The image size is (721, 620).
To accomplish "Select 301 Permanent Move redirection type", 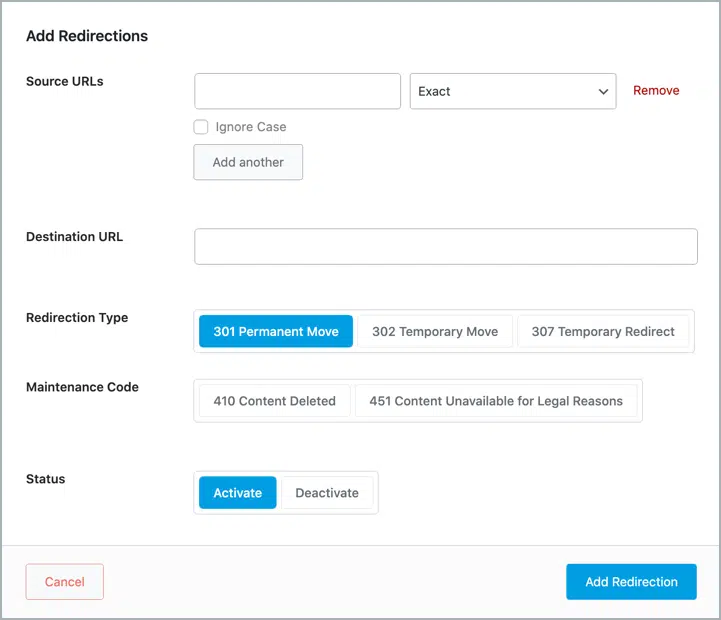I will (276, 331).
